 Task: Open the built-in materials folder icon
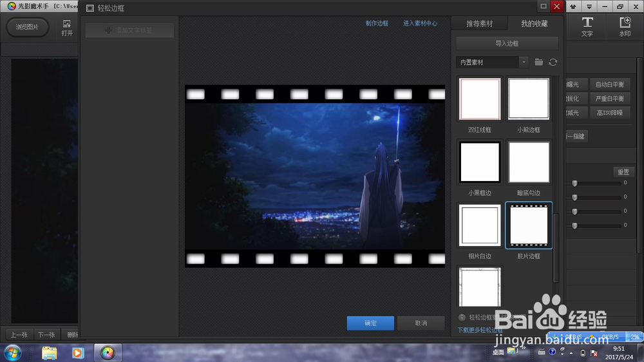pos(538,62)
